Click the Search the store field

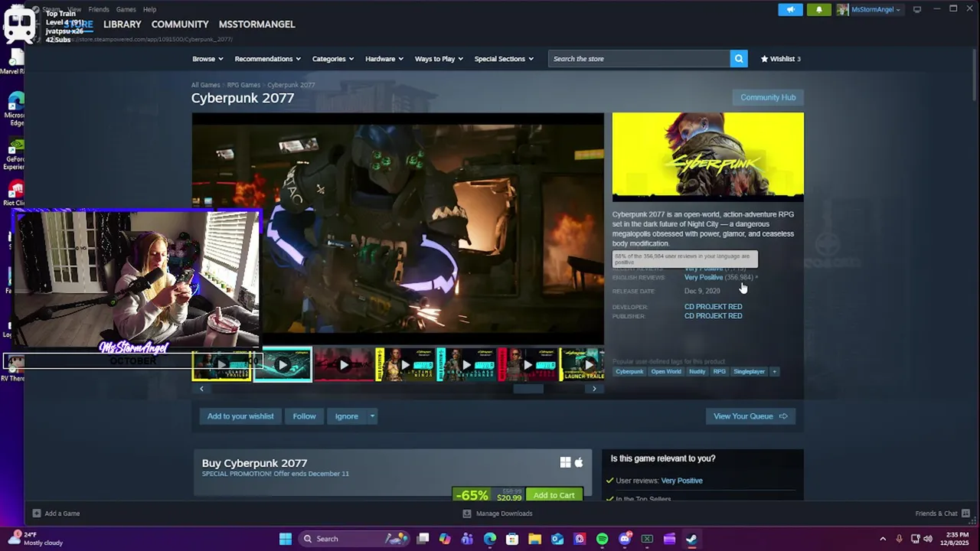point(639,59)
